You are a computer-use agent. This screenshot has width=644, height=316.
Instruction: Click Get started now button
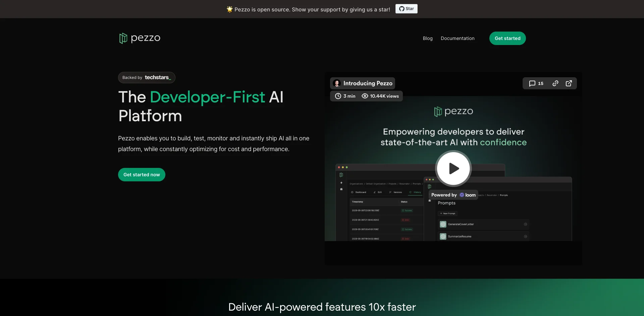tap(142, 175)
